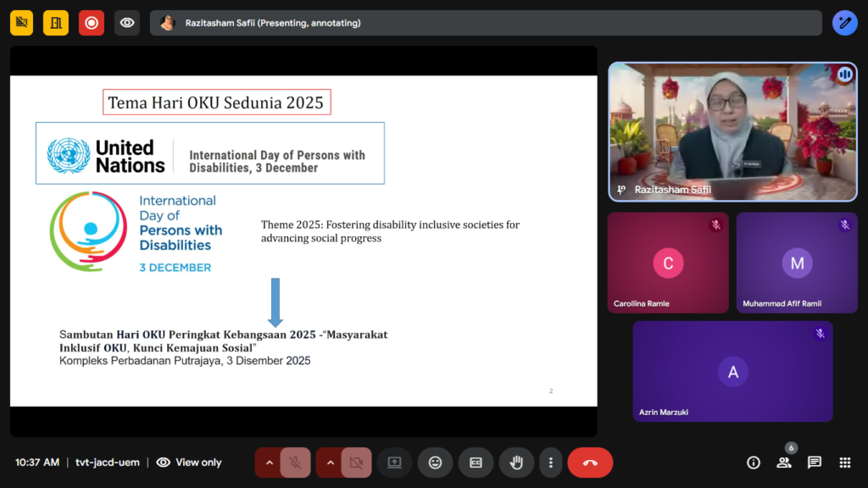Open the meeting details info icon

[x=753, y=463]
